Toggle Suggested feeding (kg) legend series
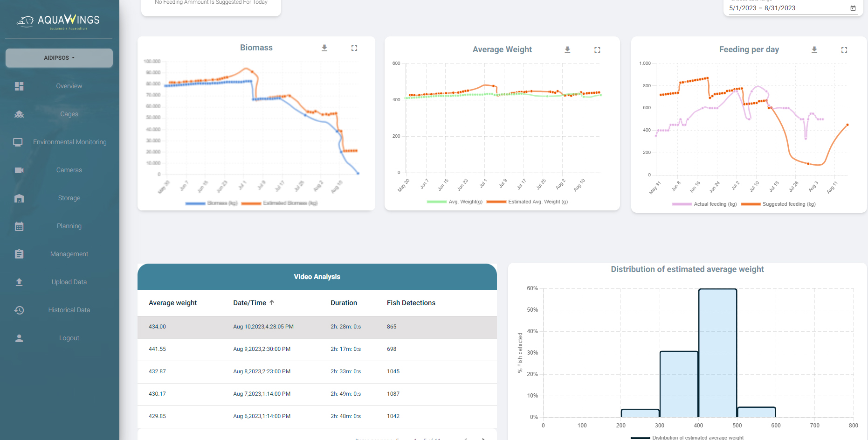Image resolution: width=868 pixels, height=440 pixels. tap(778, 204)
